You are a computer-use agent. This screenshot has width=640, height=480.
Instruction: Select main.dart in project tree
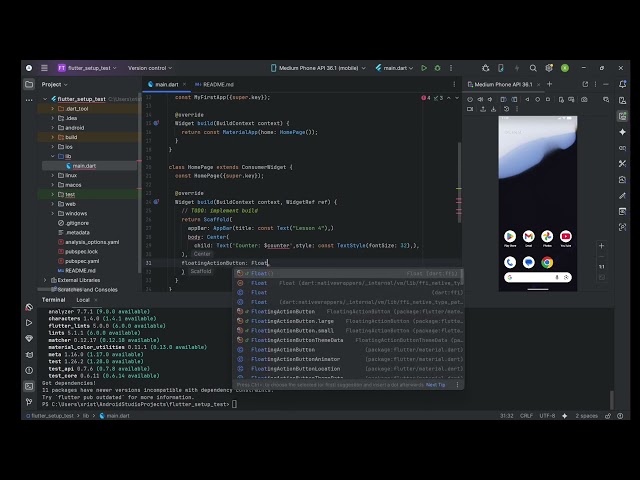[84, 166]
